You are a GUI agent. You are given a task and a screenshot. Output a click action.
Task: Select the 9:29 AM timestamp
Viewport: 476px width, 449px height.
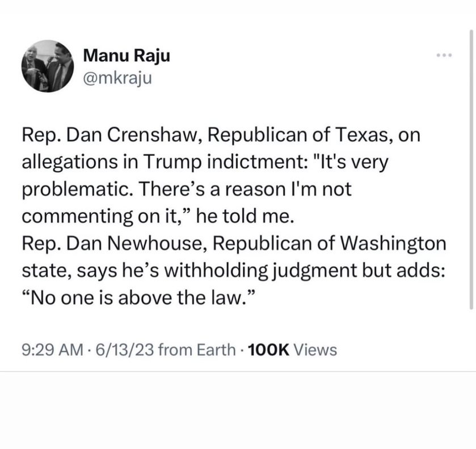click(52, 349)
